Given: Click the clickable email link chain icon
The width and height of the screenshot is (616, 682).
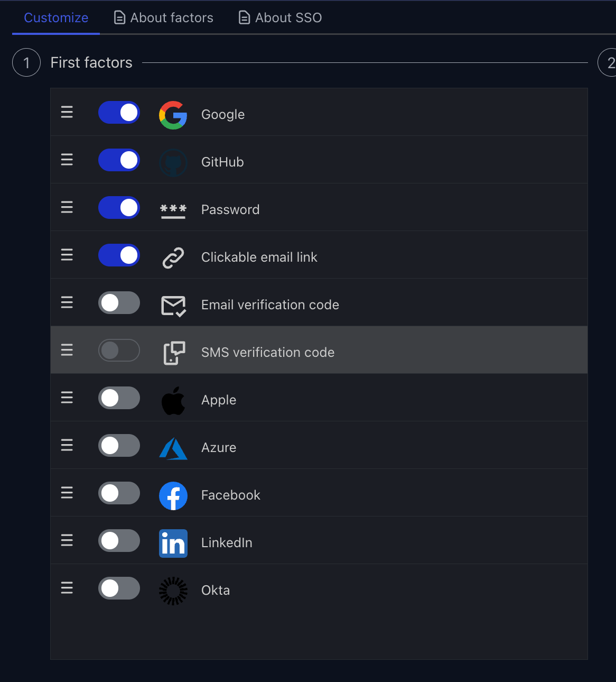Looking at the screenshot, I should [x=173, y=257].
